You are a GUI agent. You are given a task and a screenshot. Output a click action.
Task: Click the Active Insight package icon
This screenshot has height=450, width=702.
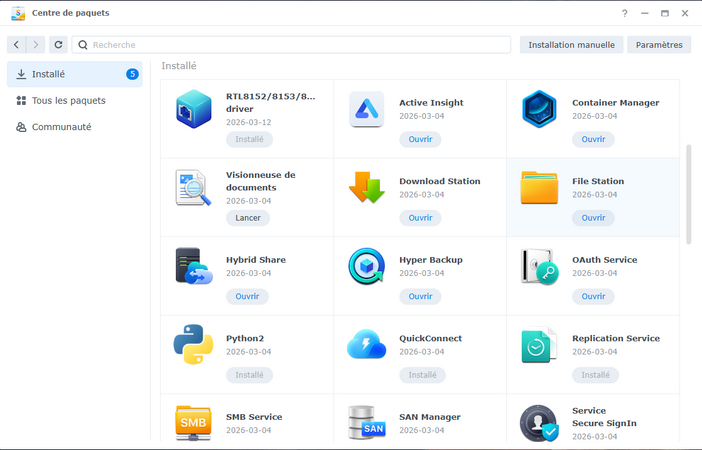coord(366,109)
